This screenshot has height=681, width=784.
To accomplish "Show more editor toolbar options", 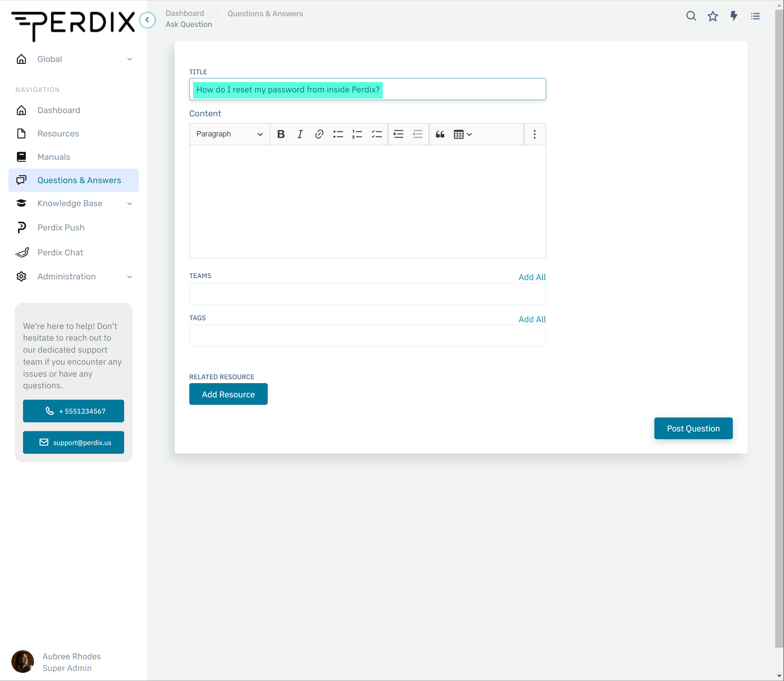I will (x=534, y=134).
